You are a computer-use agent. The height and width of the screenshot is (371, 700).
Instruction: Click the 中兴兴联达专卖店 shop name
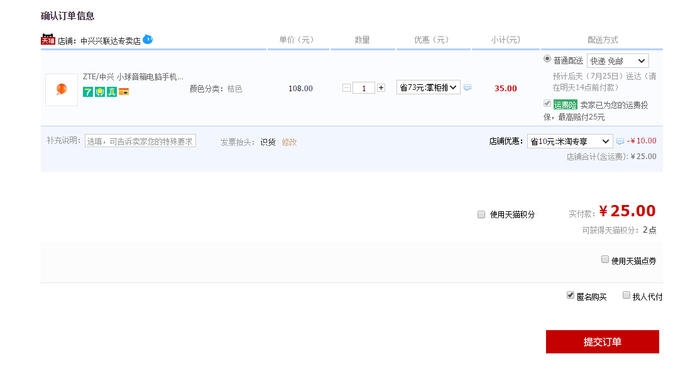(x=110, y=41)
